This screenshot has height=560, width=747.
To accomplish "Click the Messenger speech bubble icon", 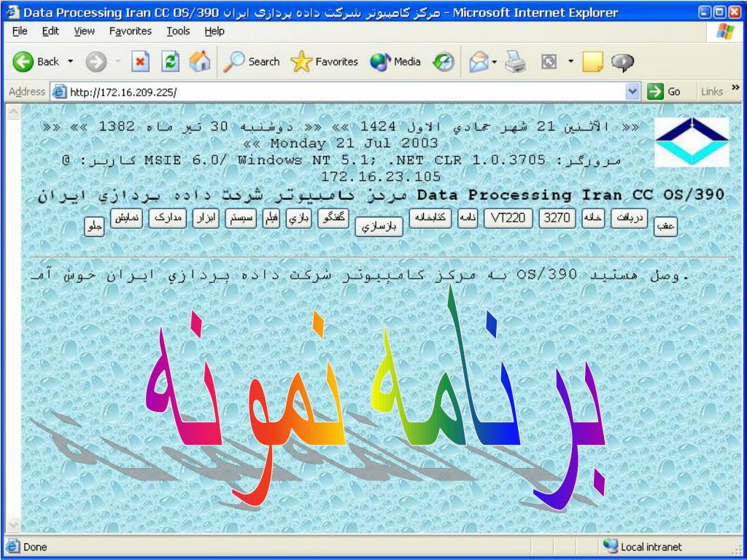I will (x=623, y=62).
